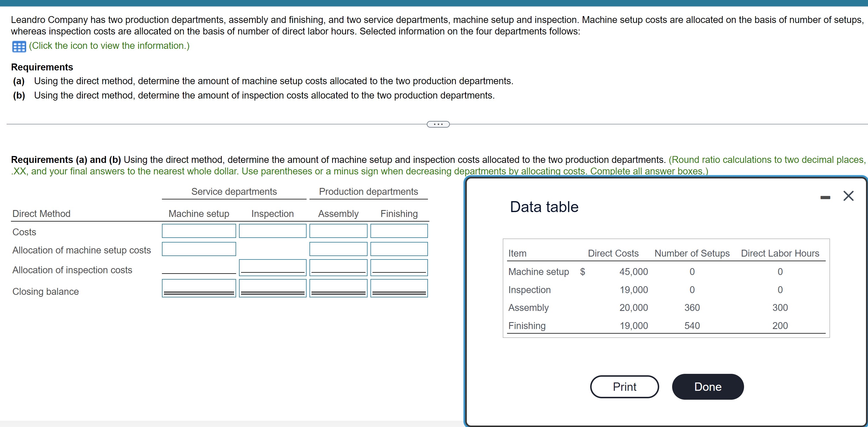Screen dimensions: 868x427
Task: Focus Assembly allocation of inspection costs field
Action: coord(338,267)
